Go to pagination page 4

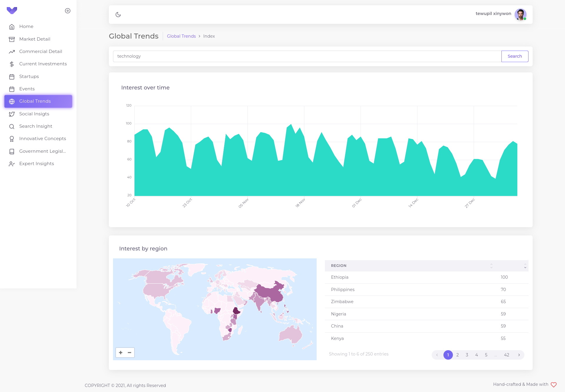coord(477,355)
